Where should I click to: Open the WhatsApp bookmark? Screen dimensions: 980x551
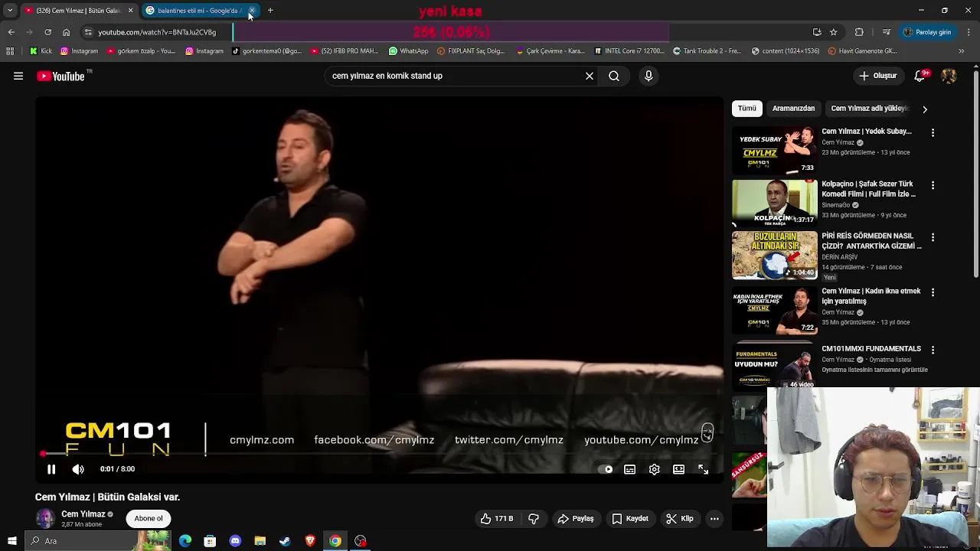click(408, 51)
